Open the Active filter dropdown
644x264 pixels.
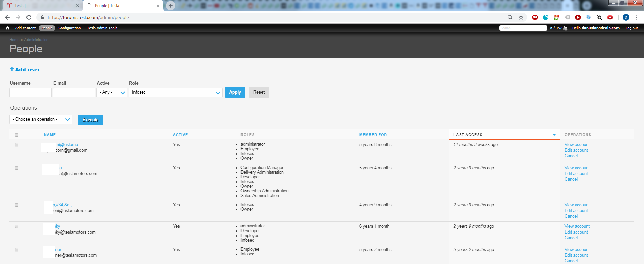[112, 93]
